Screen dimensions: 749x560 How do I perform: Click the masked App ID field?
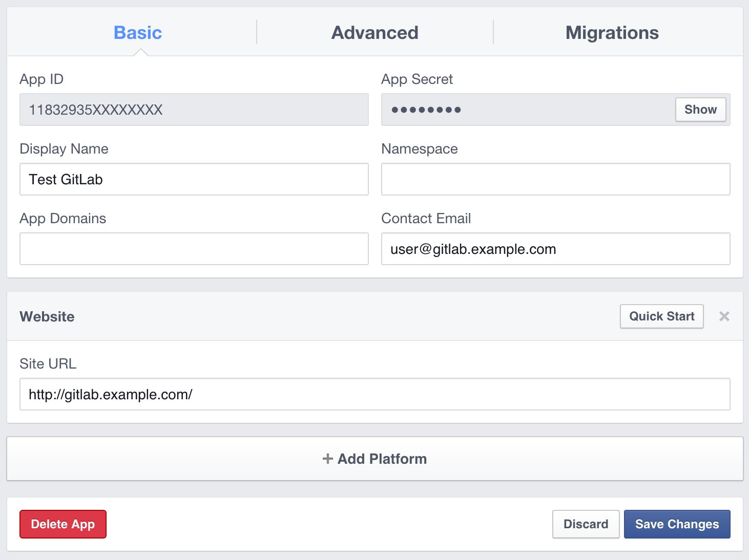194,110
